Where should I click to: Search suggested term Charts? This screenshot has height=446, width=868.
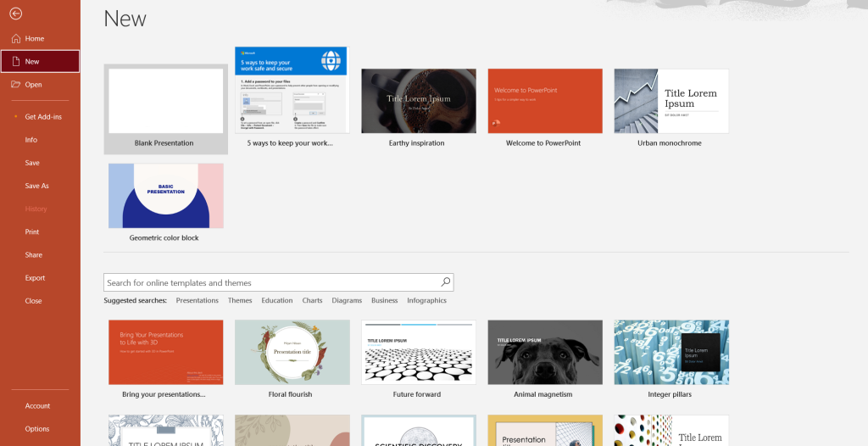point(312,300)
